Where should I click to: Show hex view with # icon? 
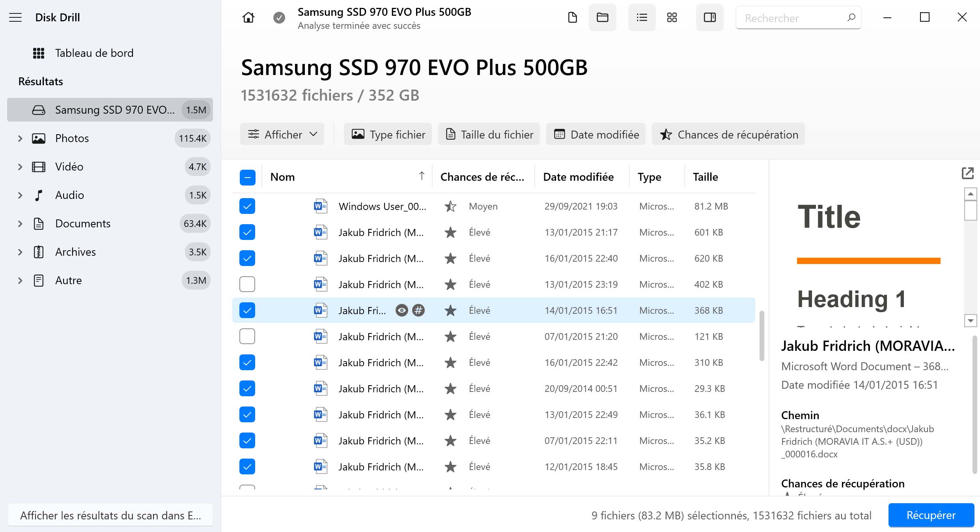click(x=418, y=311)
